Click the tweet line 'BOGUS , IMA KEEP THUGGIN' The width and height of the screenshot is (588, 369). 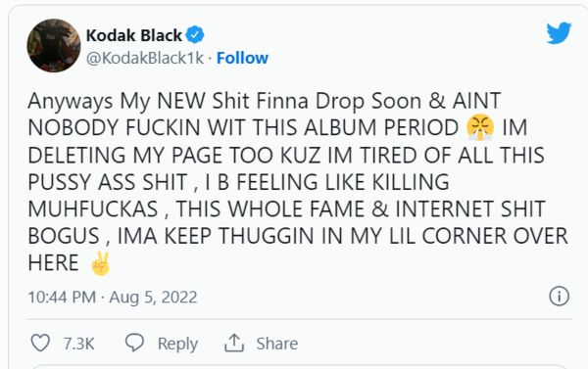coord(298,236)
